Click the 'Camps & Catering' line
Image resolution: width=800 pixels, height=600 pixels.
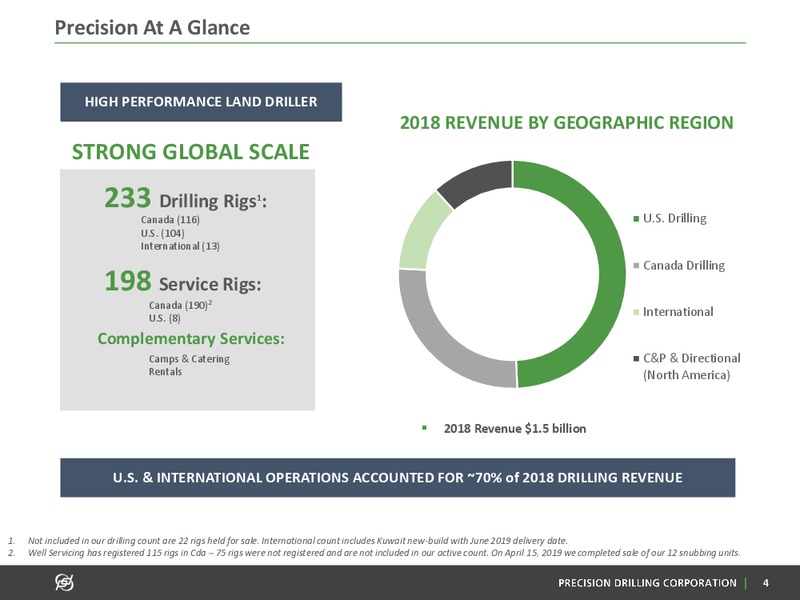coord(189,359)
